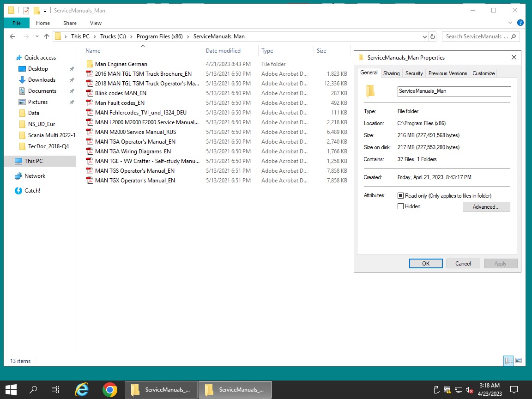Switch to large icons view layout
The width and height of the screenshot is (532, 399).
tap(519, 361)
